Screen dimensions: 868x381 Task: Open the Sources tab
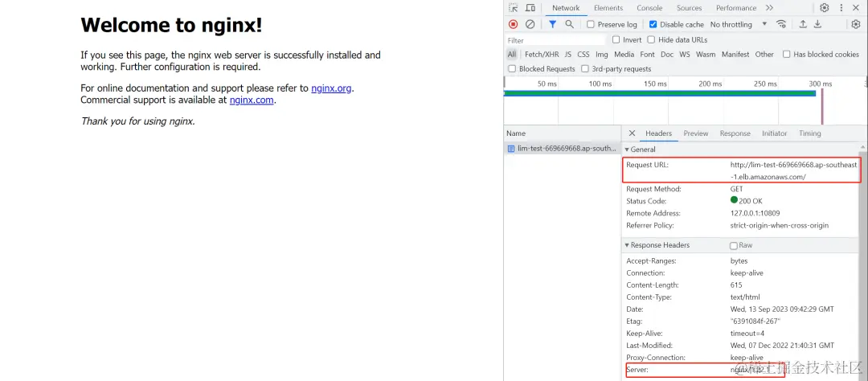pyautogui.click(x=690, y=8)
